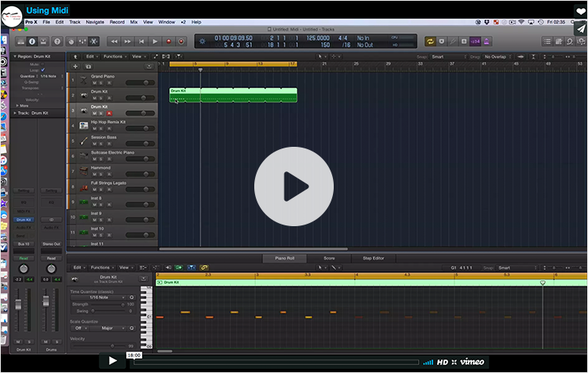Toggle the purple Count-in 1234 button
The height and width of the screenshot is (373, 588).
point(475,41)
